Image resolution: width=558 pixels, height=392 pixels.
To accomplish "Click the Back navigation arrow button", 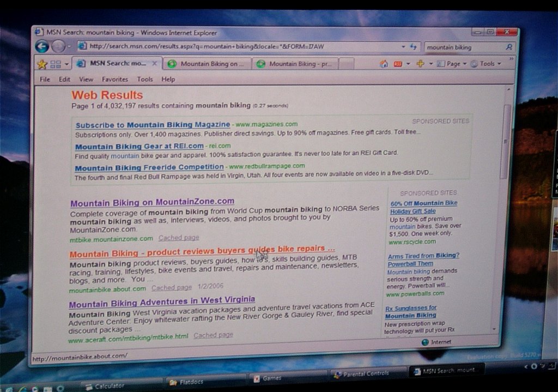I will coord(42,46).
